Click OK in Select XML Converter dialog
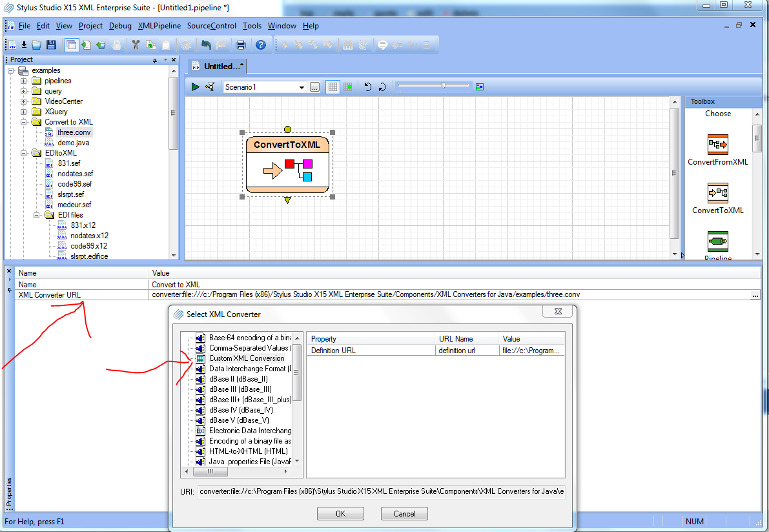This screenshot has height=532, width=769. coord(340,513)
